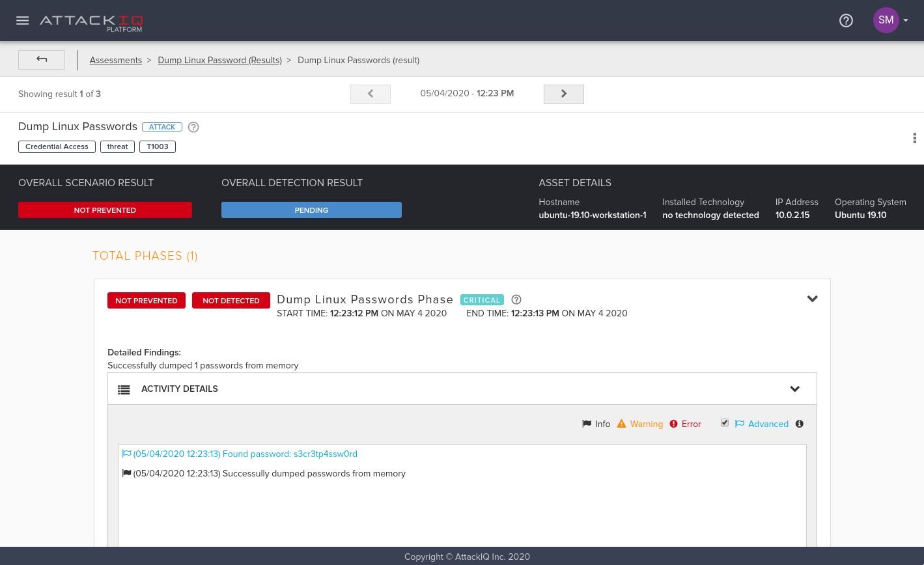Select the T1003 tag
This screenshot has height=565, width=924.
click(x=158, y=146)
